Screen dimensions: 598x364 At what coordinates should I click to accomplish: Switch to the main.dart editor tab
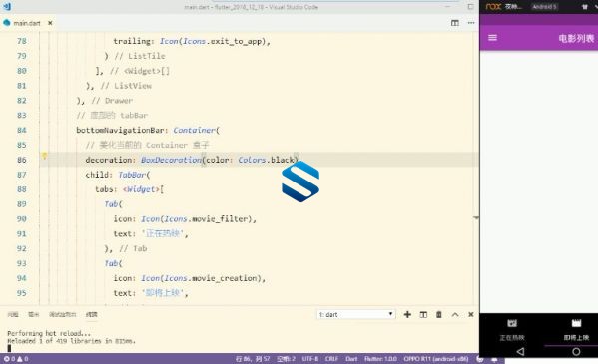(x=26, y=23)
